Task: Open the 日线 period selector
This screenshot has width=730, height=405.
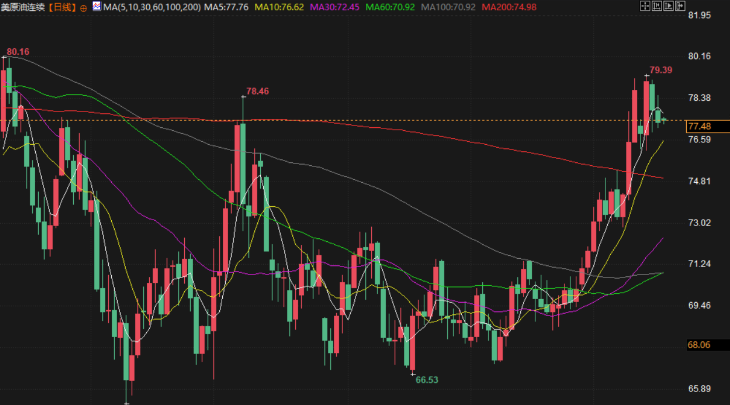Action: (x=63, y=7)
